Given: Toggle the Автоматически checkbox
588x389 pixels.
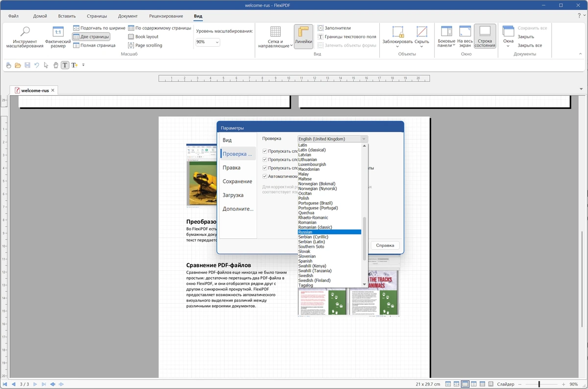Looking at the screenshot, I should click(x=265, y=176).
